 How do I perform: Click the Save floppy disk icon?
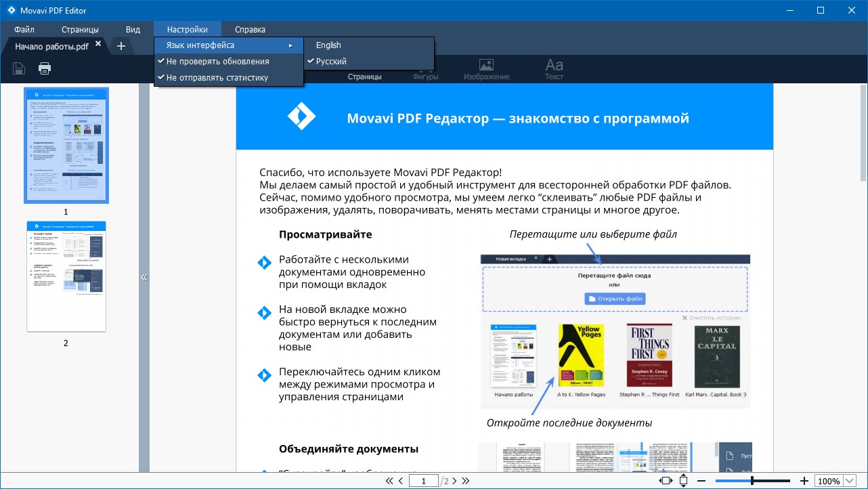(x=19, y=68)
